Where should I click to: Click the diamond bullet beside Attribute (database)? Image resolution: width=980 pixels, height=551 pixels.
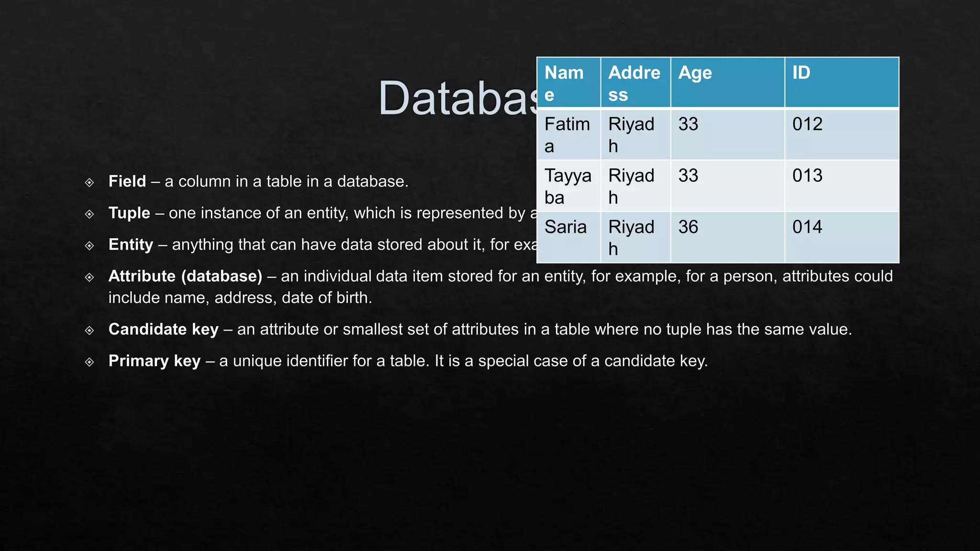[89, 277]
